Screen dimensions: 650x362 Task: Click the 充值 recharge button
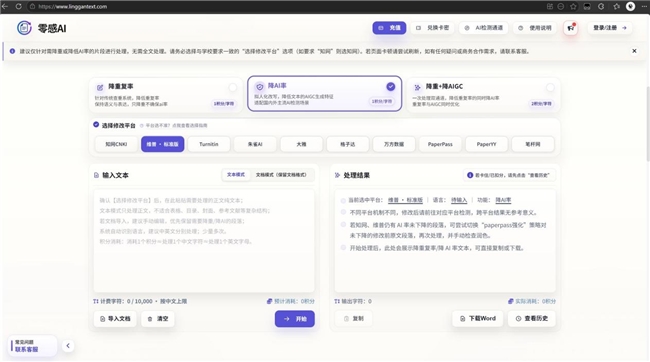pyautogui.click(x=389, y=28)
